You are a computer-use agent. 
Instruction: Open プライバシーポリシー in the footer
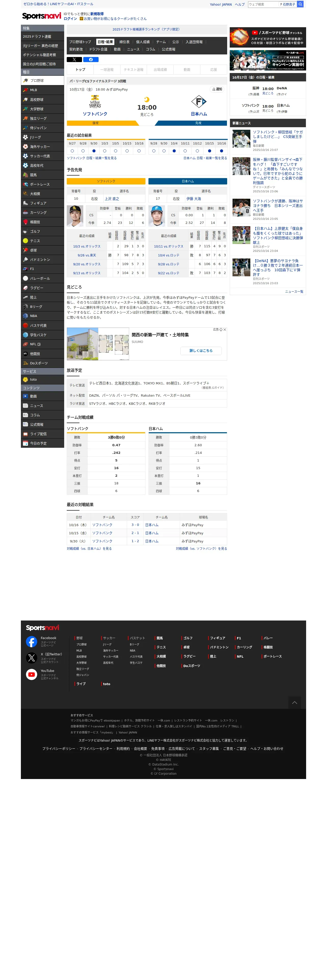click(59, 749)
